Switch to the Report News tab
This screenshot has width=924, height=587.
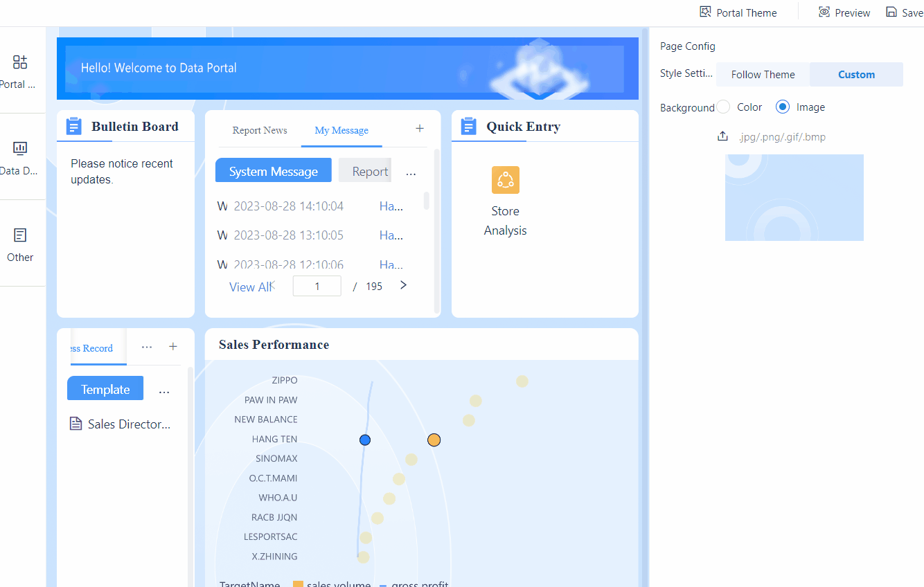coord(259,130)
